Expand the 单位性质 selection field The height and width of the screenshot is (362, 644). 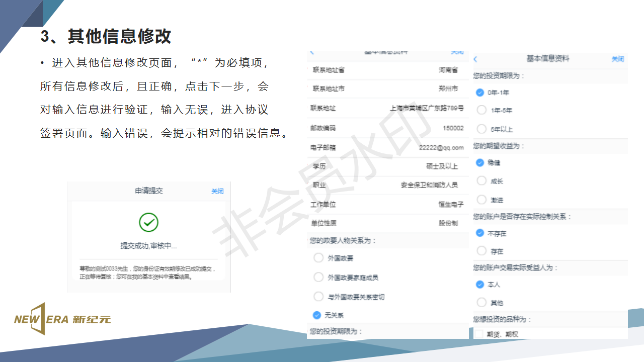click(387, 223)
